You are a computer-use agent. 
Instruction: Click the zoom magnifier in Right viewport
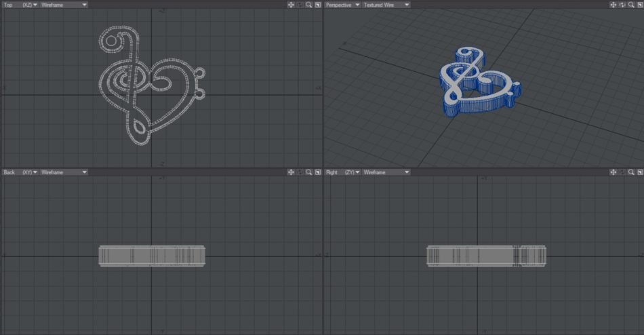pyautogui.click(x=630, y=172)
